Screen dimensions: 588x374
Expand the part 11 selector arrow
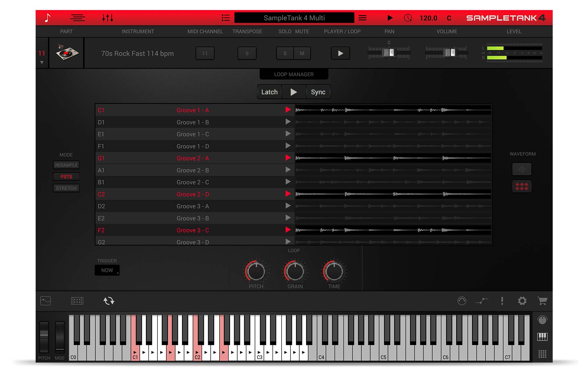(42, 63)
